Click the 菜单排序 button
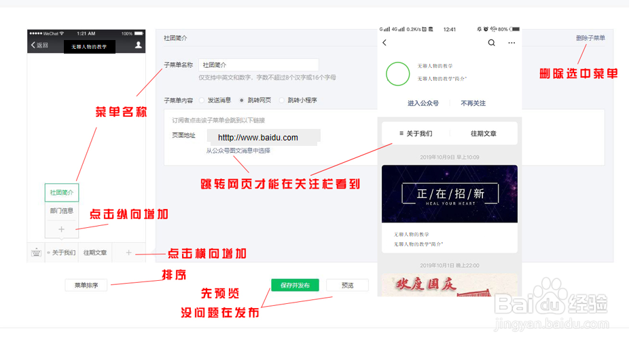 [x=86, y=285]
